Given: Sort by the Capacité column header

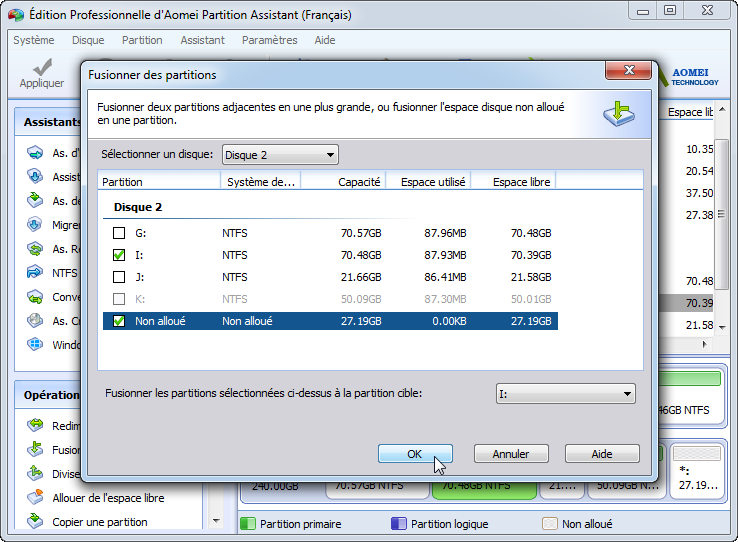Looking at the screenshot, I should [x=344, y=182].
